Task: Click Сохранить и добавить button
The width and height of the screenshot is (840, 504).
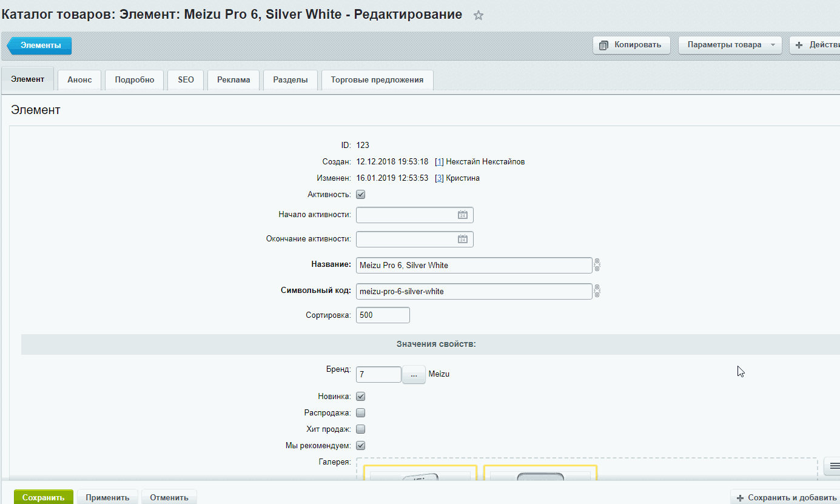Action: click(x=785, y=497)
